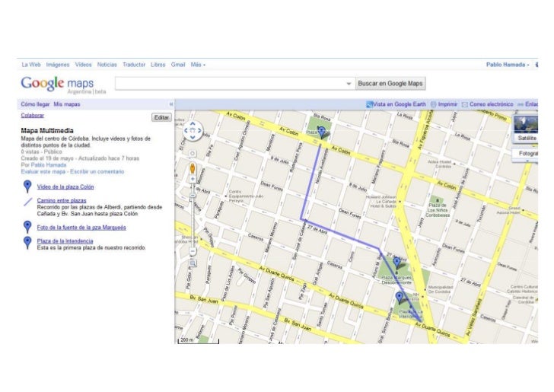The width and height of the screenshot is (554, 392).
Task: Click the Mapa Multimedia title text
Action: (x=47, y=130)
